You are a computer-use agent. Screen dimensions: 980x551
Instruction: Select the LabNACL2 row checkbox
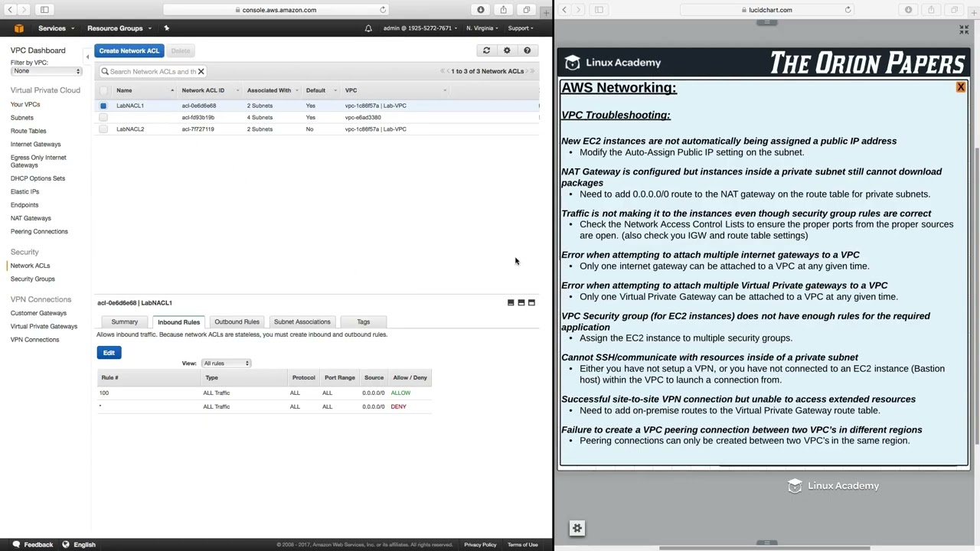click(103, 129)
